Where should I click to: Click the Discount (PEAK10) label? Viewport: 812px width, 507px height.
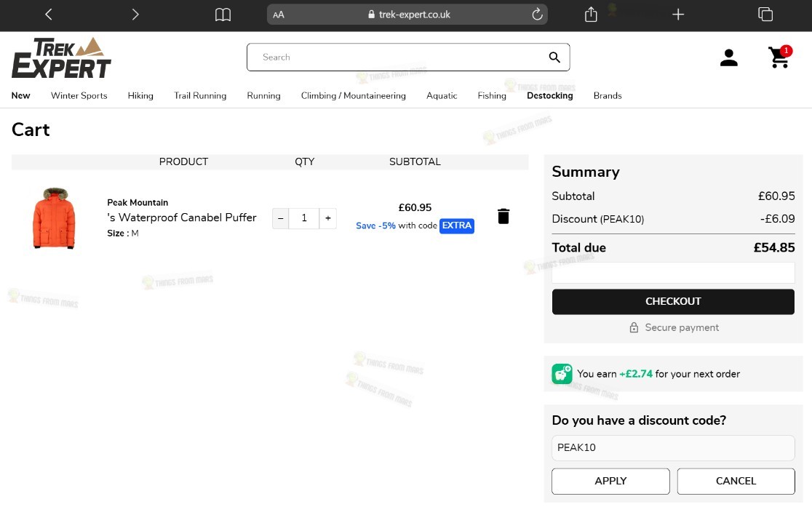coord(598,219)
